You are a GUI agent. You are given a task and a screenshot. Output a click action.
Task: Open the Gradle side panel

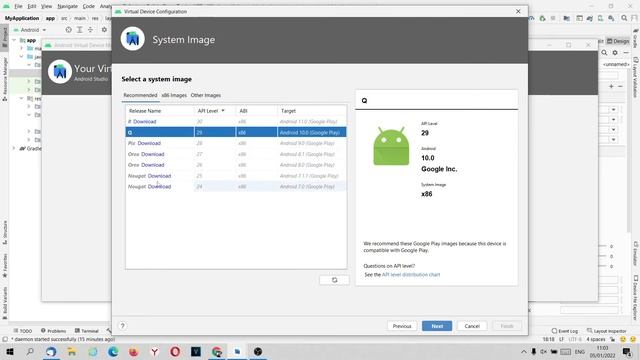(x=636, y=39)
